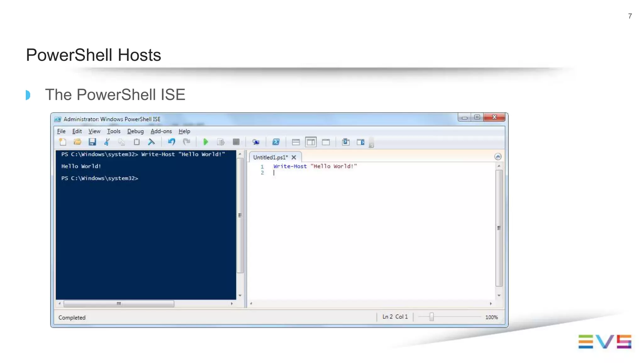Maximize the PowerShell ISE window
This screenshot has width=644, height=363.
pos(477,117)
